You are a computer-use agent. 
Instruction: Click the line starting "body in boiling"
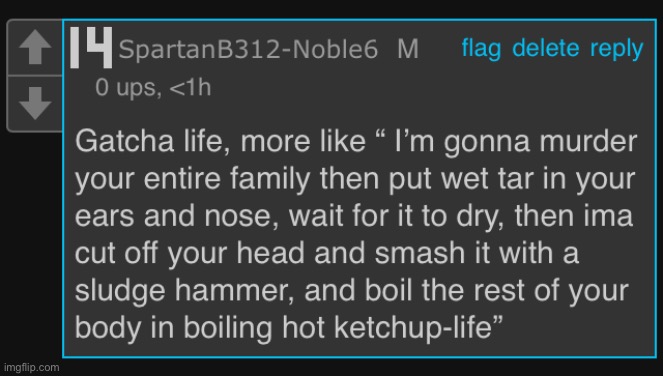tap(289, 328)
